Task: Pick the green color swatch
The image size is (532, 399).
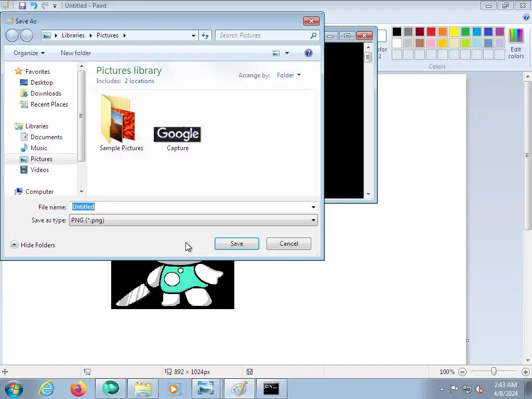Action: tap(465, 32)
